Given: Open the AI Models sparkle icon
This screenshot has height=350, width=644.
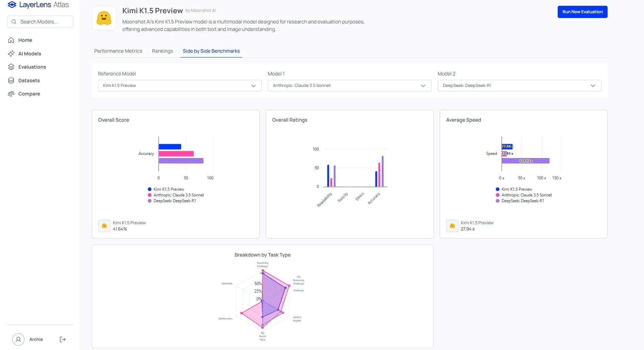Looking at the screenshot, I should pyautogui.click(x=11, y=54).
